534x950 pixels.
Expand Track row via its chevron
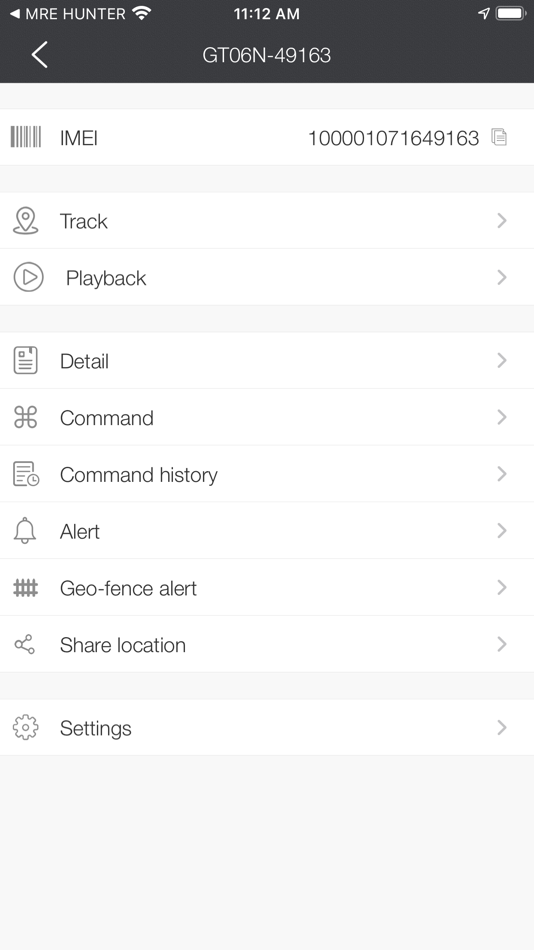pyautogui.click(x=502, y=221)
